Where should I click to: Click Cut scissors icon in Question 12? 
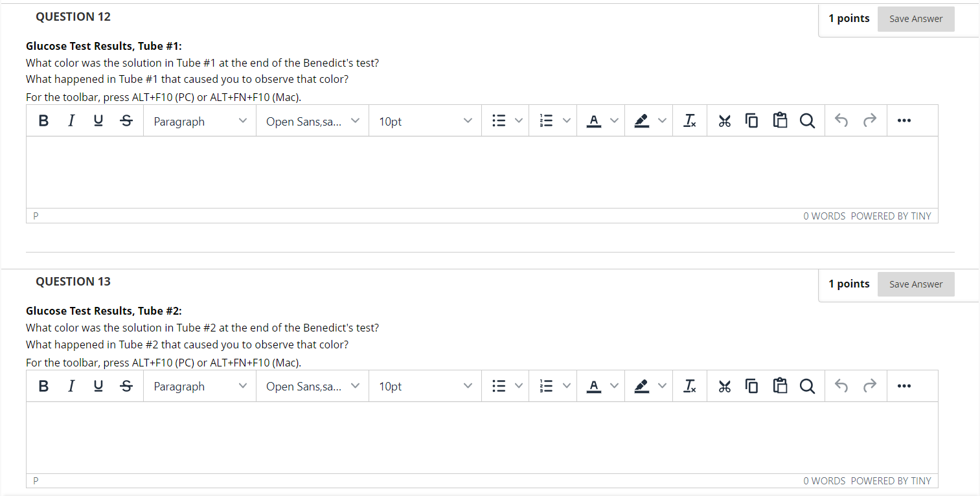point(725,120)
